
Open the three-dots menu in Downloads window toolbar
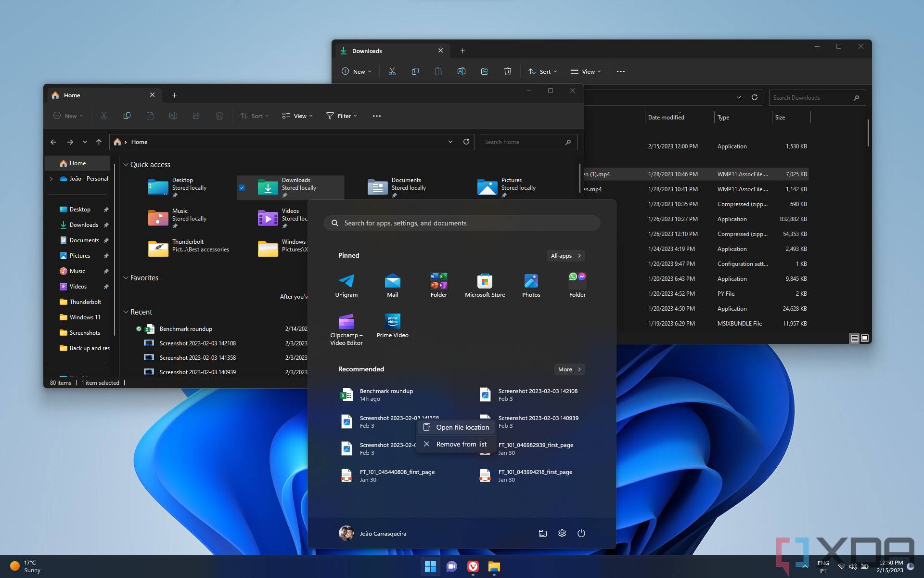[x=621, y=71]
